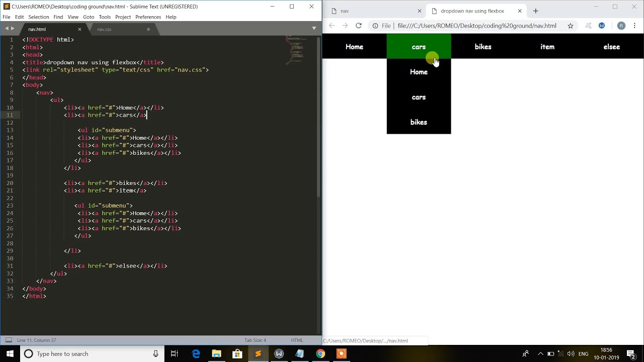644x362 pixels.
Task: Click item in the top navbar
Action: [547, 47]
